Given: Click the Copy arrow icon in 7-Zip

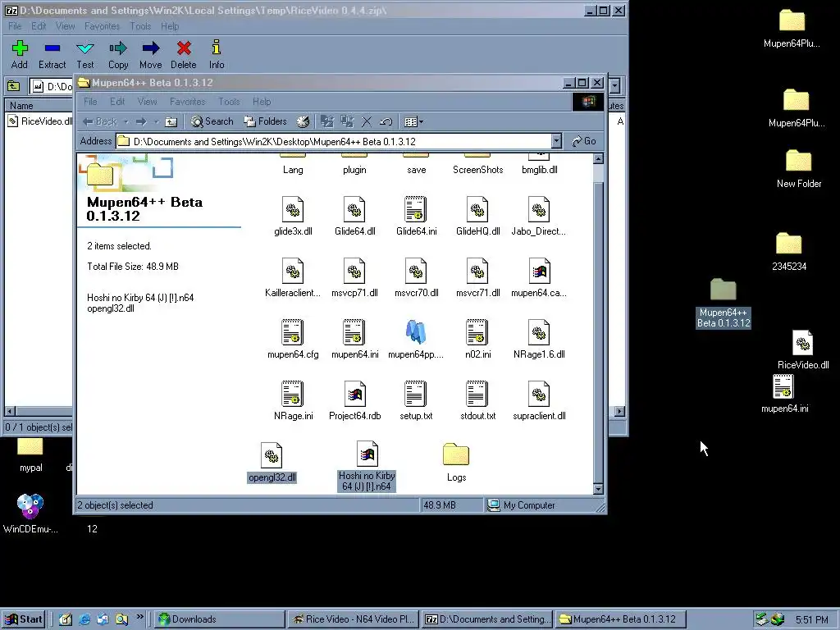Looking at the screenshot, I should (x=118, y=54).
